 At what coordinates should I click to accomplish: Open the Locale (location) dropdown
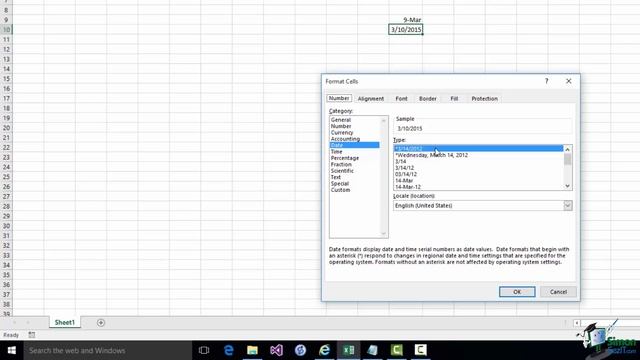coord(567,206)
